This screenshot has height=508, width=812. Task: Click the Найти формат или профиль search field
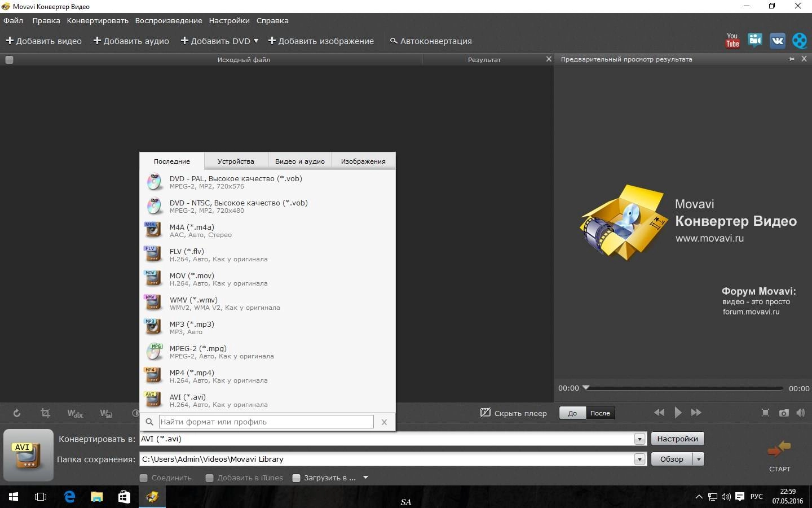tap(266, 422)
